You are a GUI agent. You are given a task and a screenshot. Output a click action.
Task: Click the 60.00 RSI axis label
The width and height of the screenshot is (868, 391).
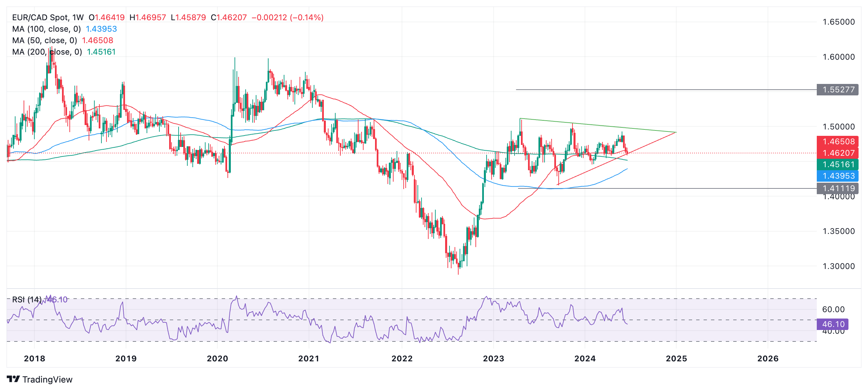[833, 309]
